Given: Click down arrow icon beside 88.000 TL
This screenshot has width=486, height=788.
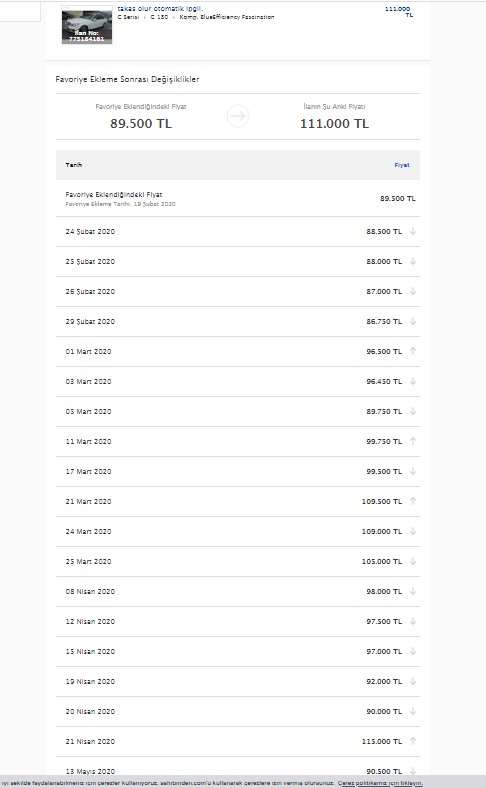Looking at the screenshot, I should (413, 261).
